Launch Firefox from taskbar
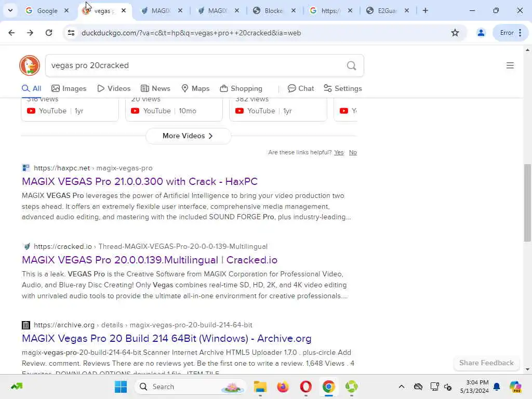 point(283,387)
